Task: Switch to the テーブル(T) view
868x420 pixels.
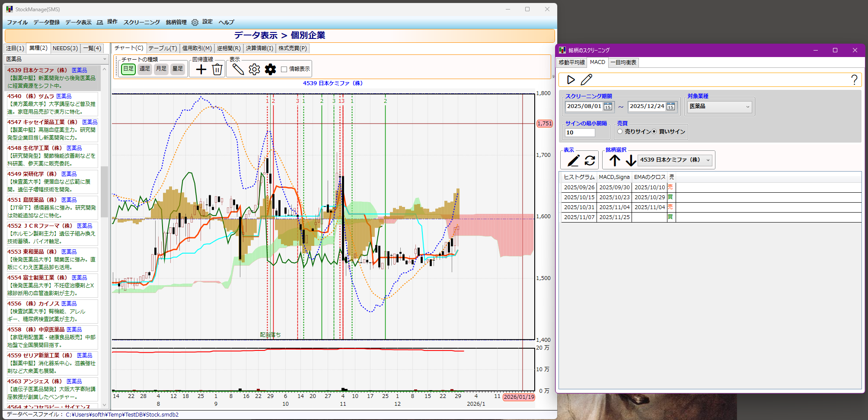Action: (163, 48)
